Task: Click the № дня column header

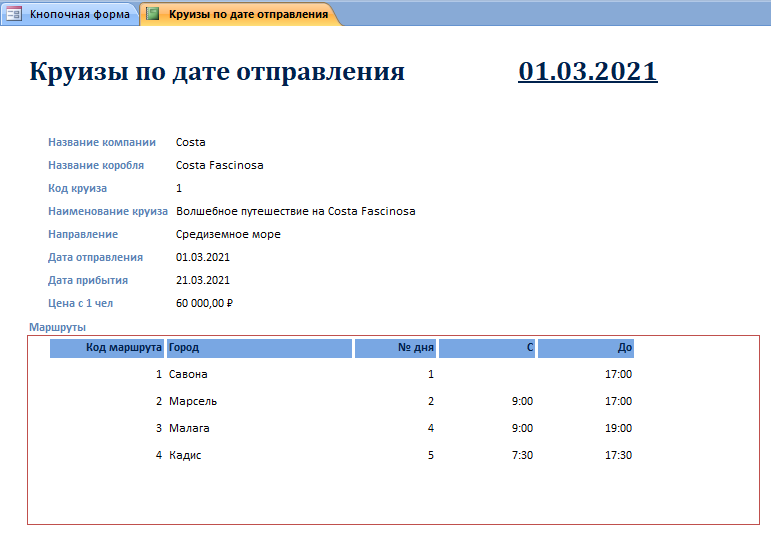Action: tap(395, 348)
